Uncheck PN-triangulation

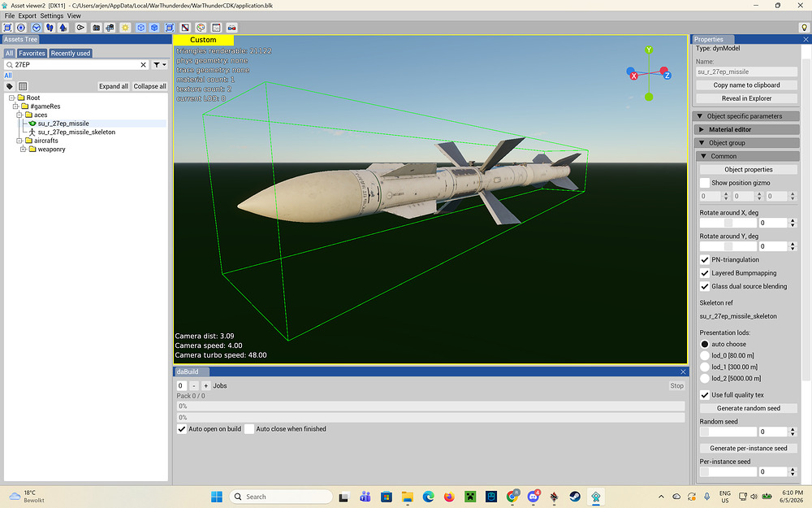pyautogui.click(x=704, y=260)
